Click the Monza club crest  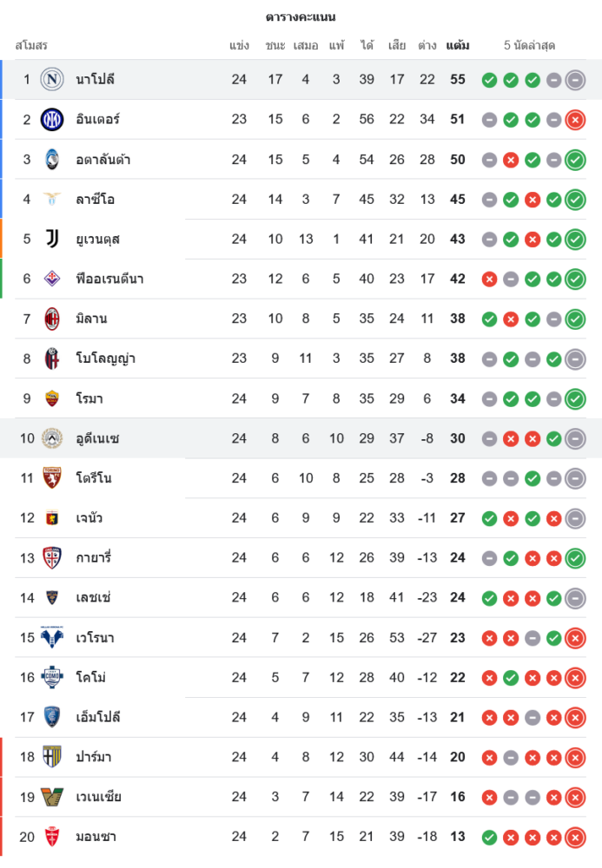[52, 837]
